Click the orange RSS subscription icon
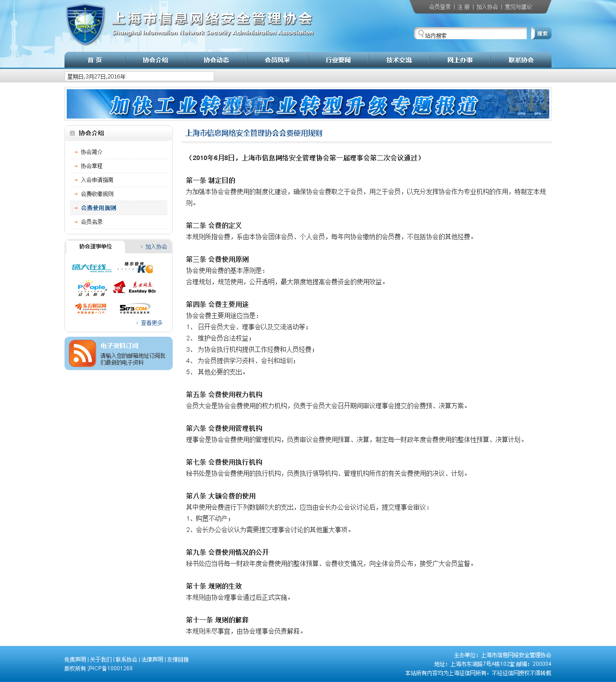616x682 pixels. [82, 353]
